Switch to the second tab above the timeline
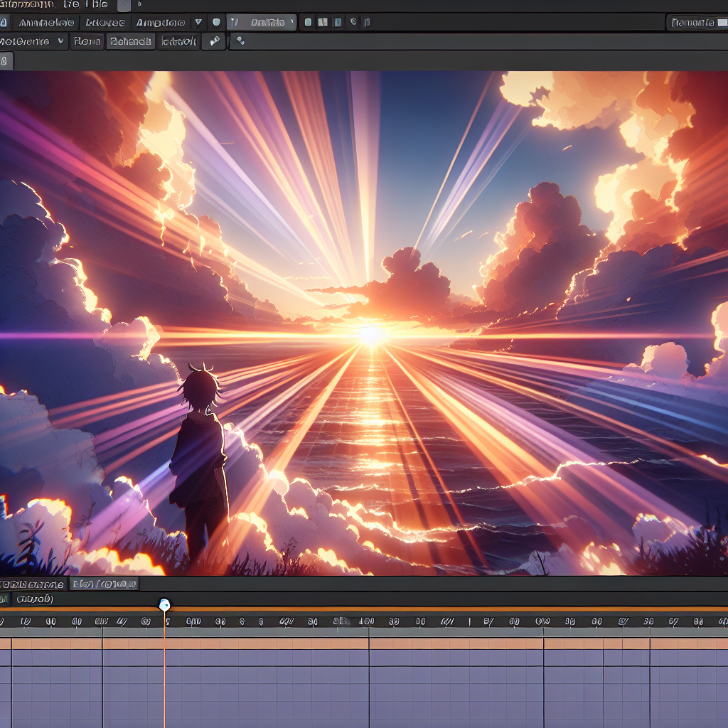The width and height of the screenshot is (728, 728). (x=104, y=584)
